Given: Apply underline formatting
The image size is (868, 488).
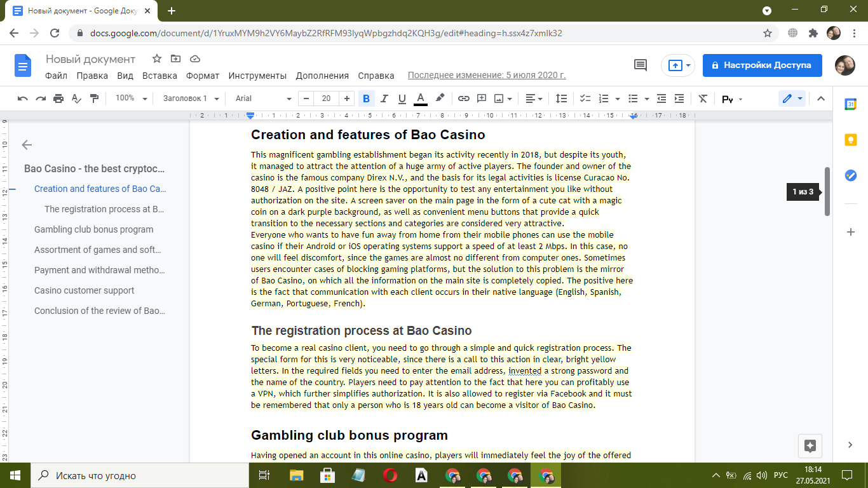Looking at the screenshot, I should [402, 98].
